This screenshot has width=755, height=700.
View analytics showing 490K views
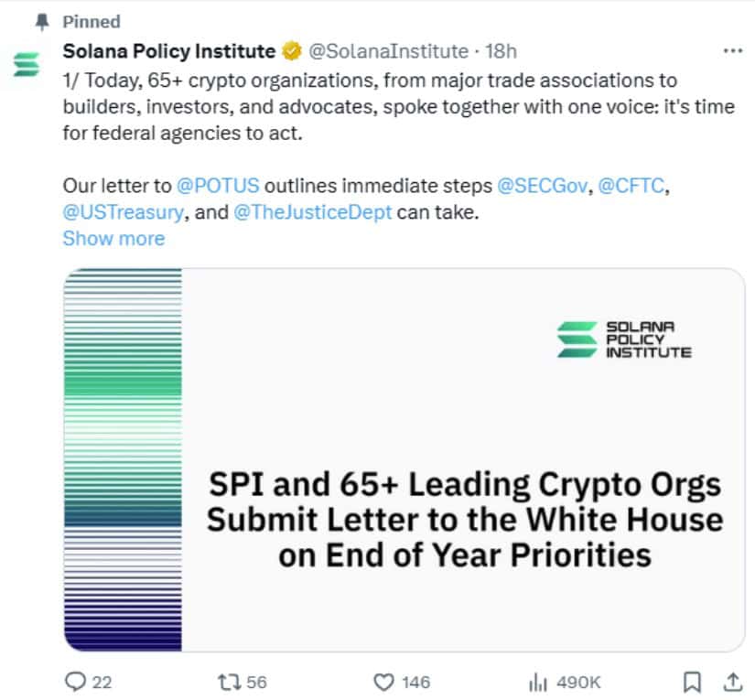(539, 682)
